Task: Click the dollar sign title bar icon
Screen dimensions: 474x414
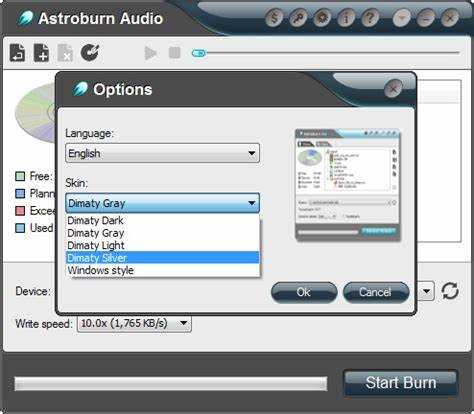Action: coord(274,18)
